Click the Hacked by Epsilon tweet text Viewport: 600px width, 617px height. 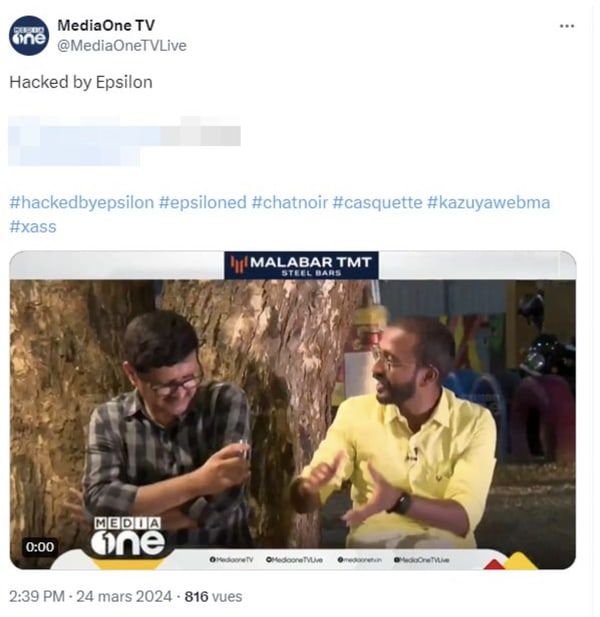(x=81, y=82)
